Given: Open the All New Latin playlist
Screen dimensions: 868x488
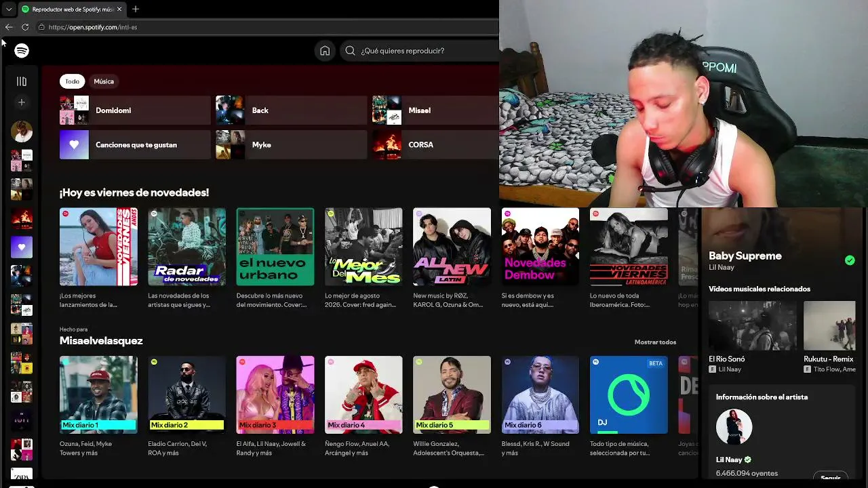Looking at the screenshot, I should point(452,247).
